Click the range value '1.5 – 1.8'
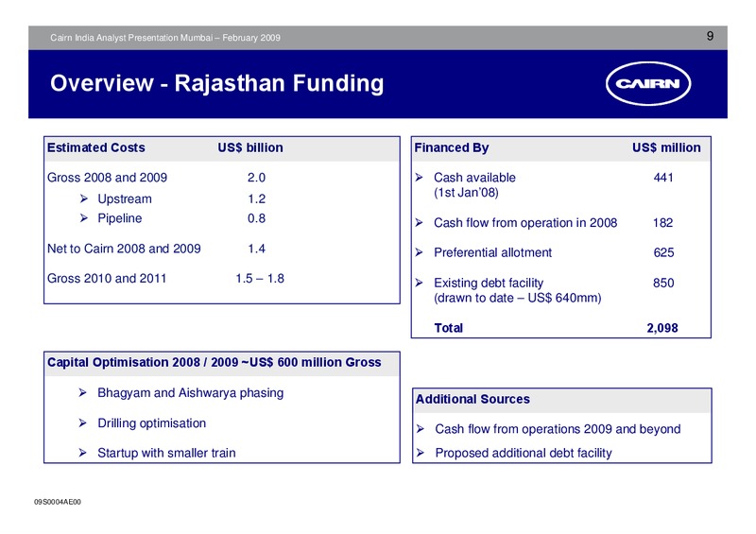 (260, 278)
